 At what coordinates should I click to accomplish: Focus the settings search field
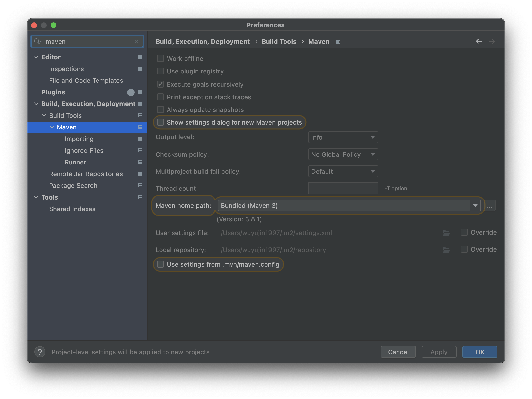coord(88,41)
